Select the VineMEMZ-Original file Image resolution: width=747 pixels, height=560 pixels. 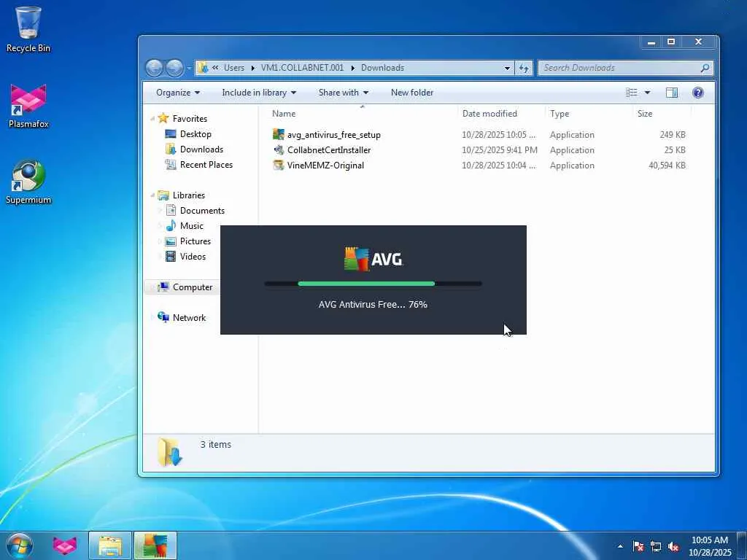(x=325, y=166)
